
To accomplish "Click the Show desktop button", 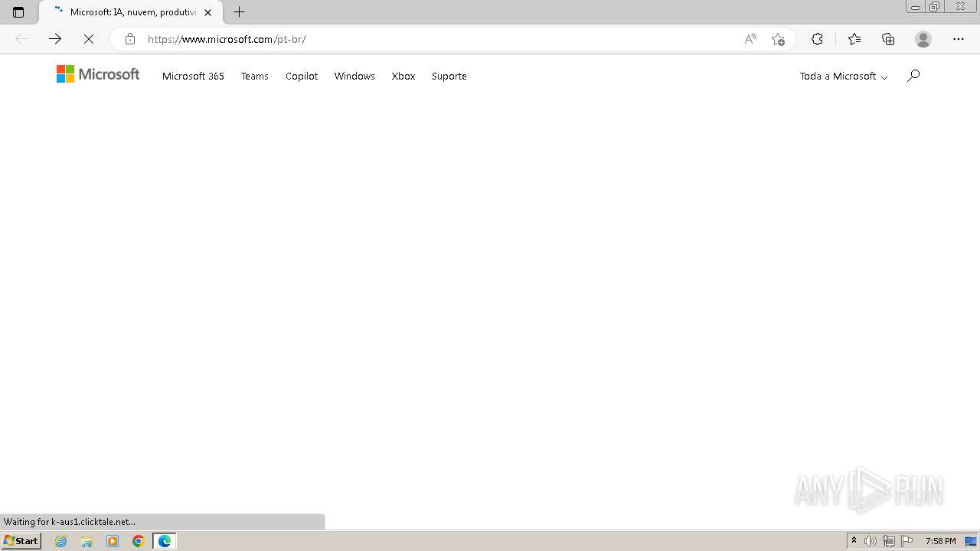I will pyautogui.click(x=972, y=541).
